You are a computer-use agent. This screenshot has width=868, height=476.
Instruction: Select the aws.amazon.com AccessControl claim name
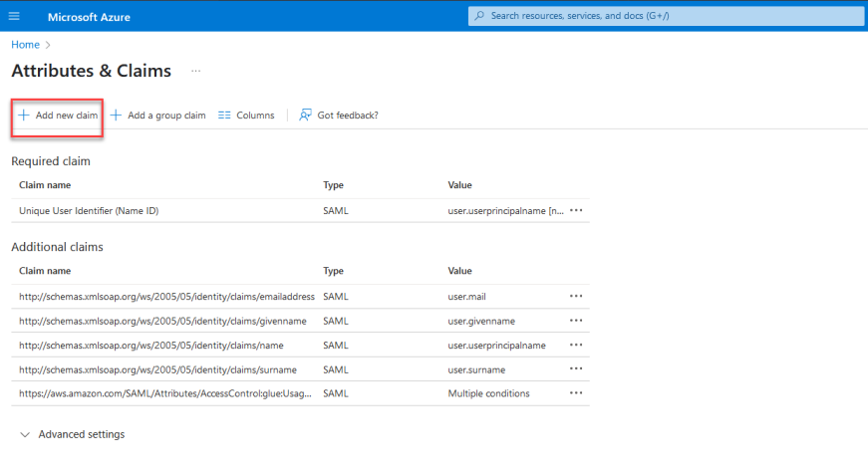pyautogui.click(x=165, y=393)
